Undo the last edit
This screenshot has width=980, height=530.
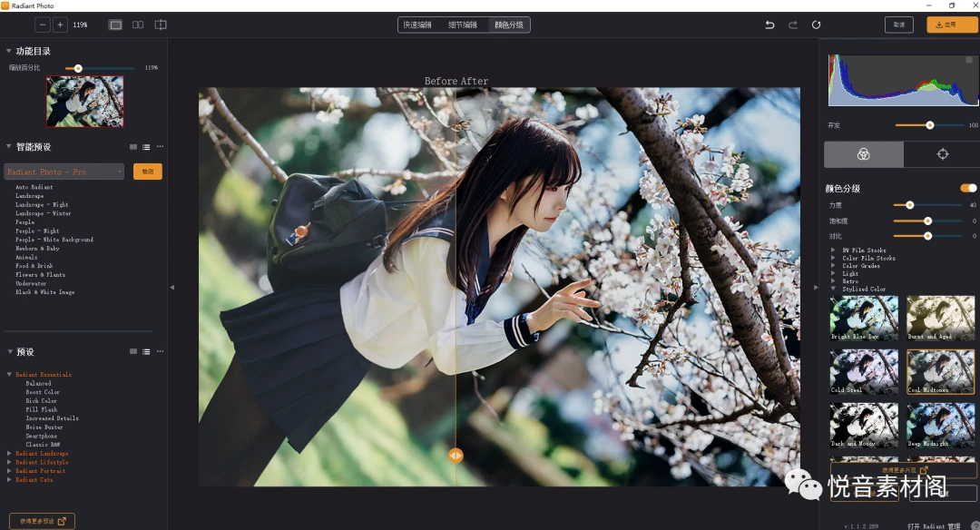[x=770, y=25]
